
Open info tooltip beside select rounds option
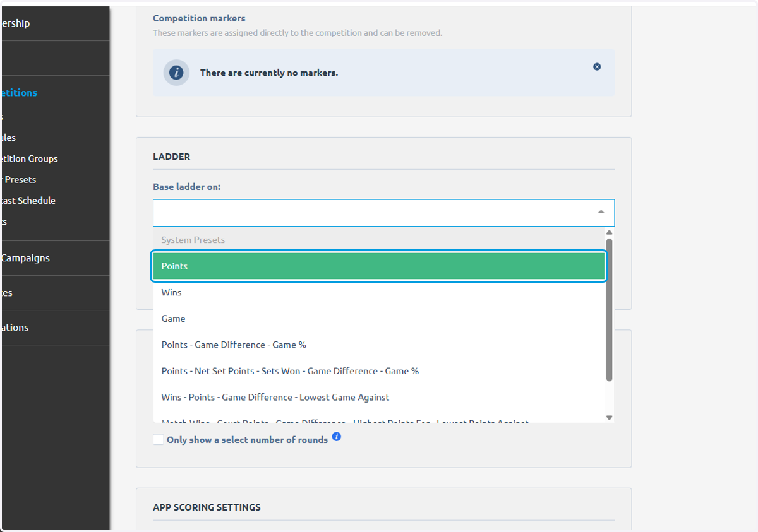(x=337, y=437)
